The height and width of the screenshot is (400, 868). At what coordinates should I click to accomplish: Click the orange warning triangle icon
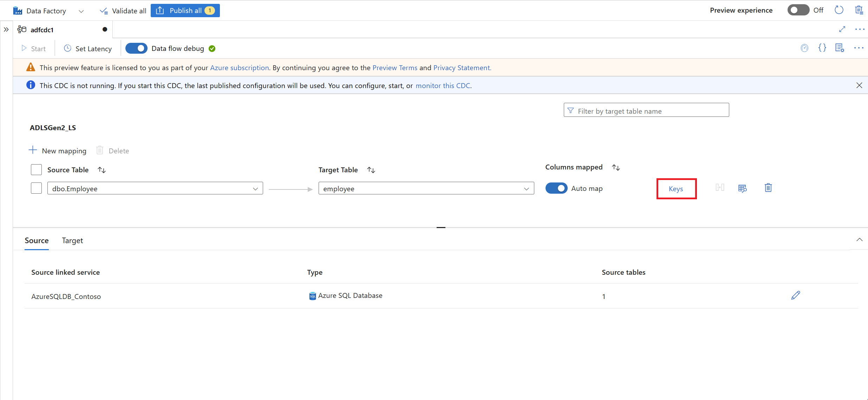coord(31,67)
